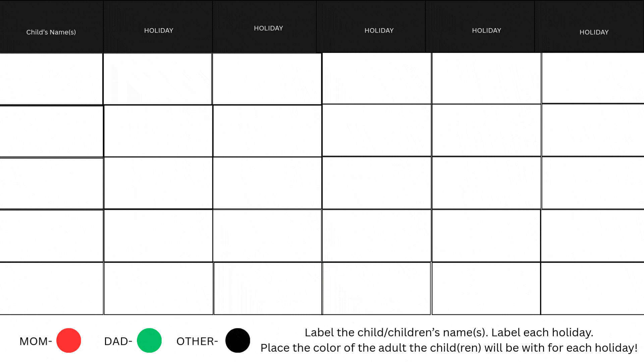Image resolution: width=644 pixels, height=362 pixels.
Task: Click the green DAD color circle
Action: [x=149, y=341]
